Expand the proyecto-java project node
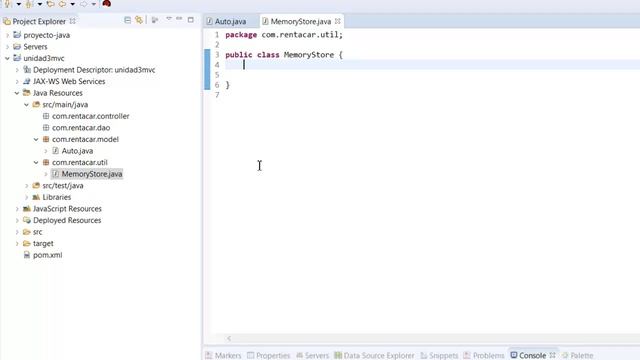Screen dimensions: 640x360 coord(7,35)
